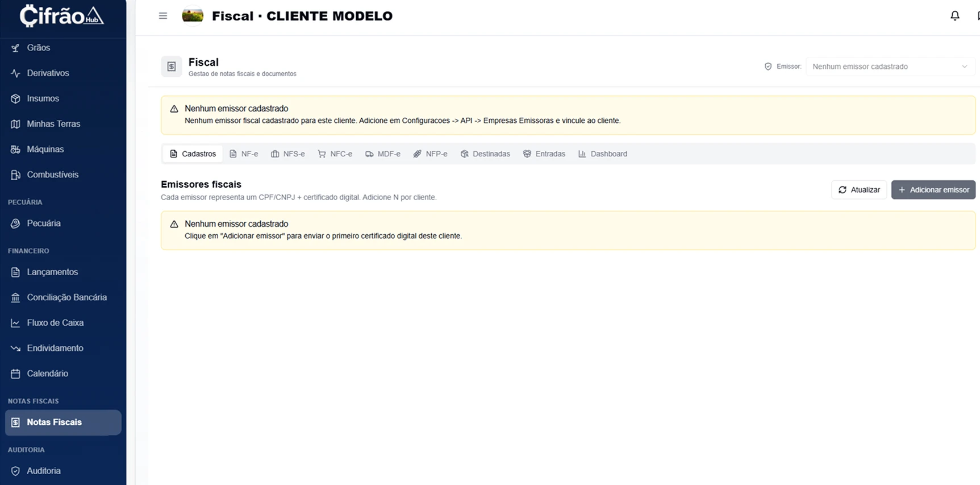Open Derivativos from the sidebar
The height and width of the screenshot is (485, 980).
(x=63, y=73)
